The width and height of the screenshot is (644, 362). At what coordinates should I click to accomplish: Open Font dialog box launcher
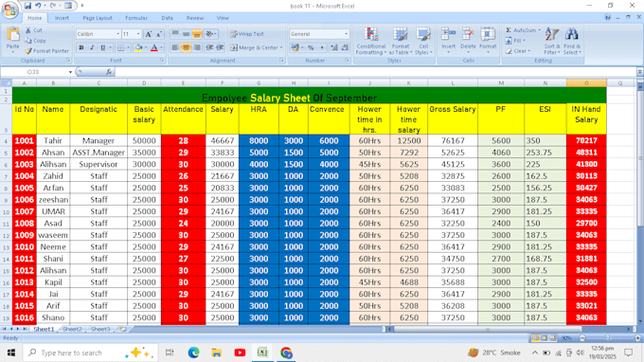click(x=162, y=61)
